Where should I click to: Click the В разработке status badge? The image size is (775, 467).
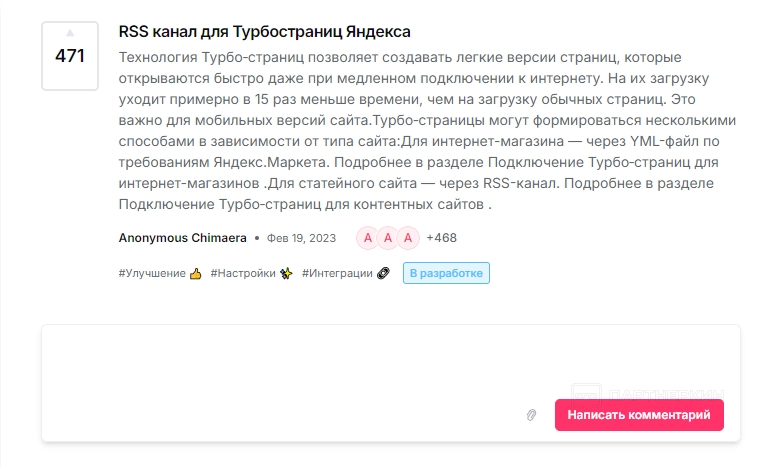446,273
